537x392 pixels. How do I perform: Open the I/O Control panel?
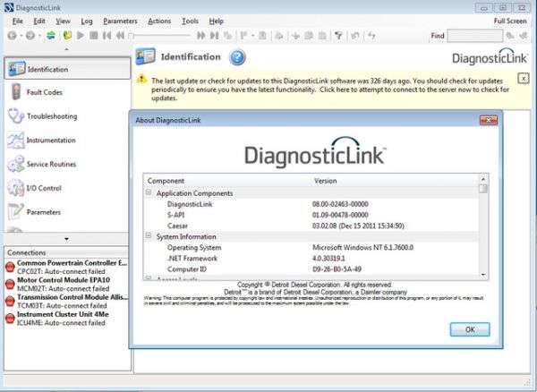click(43, 188)
